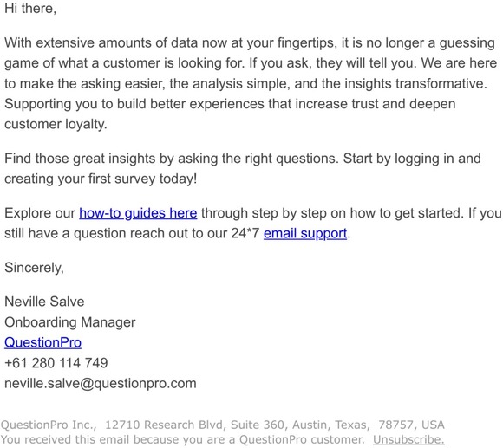This screenshot has height=448, width=503.
Task: Click the 'creating your first survey today!' line
Action: pyautogui.click(x=101, y=179)
